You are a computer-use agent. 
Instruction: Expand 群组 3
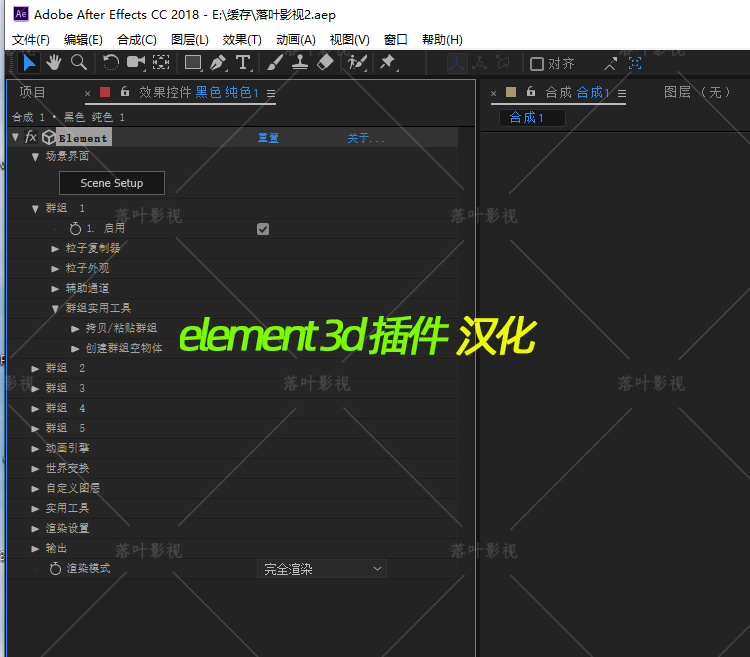[35, 389]
